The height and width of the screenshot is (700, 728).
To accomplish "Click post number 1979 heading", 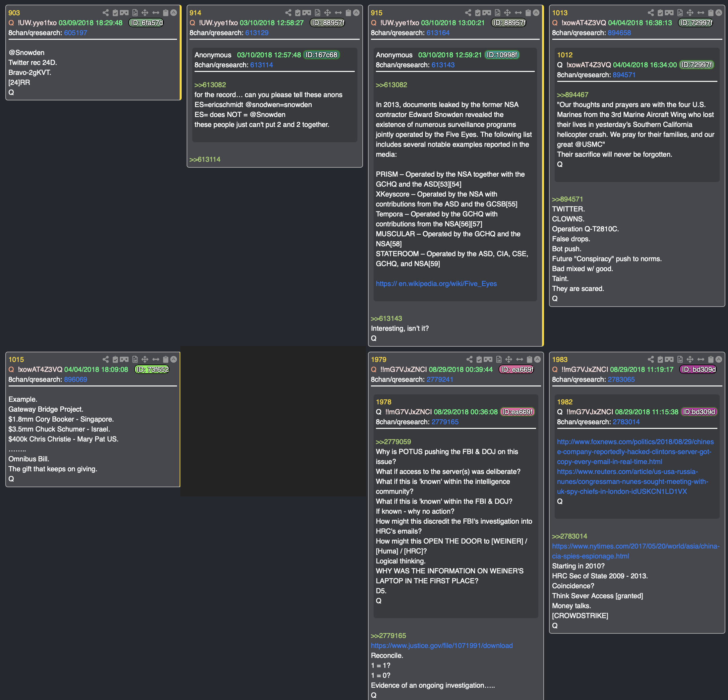I will click(379, 360).
